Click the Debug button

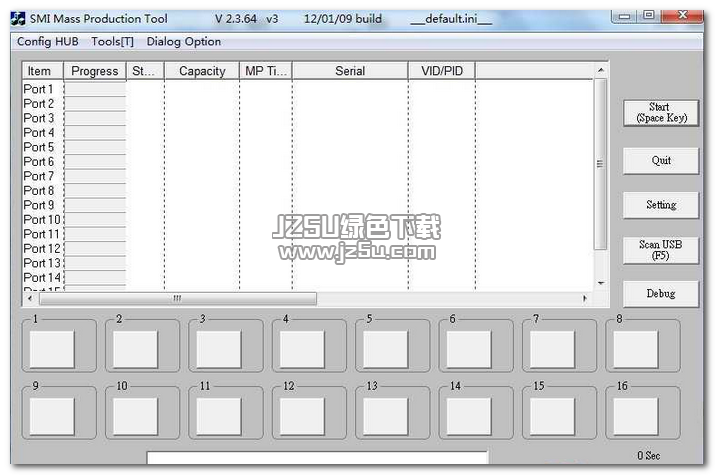pyautogui.click(x=661, y=294)
